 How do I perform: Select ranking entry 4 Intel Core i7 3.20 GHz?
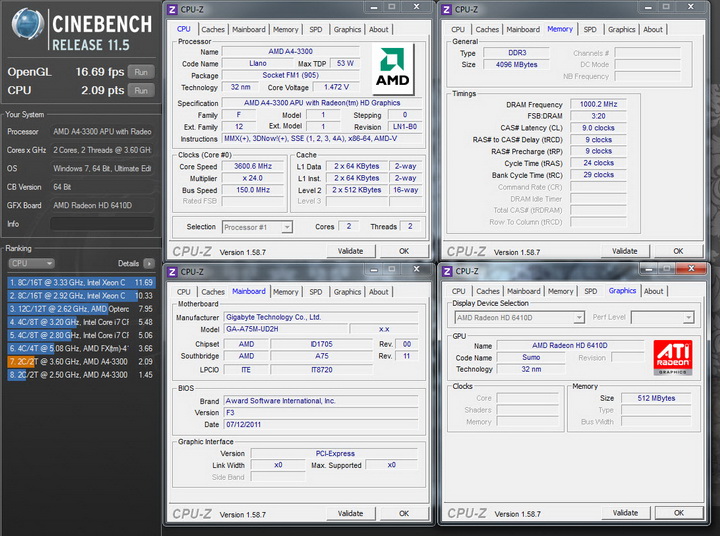(x=81, y=322)
